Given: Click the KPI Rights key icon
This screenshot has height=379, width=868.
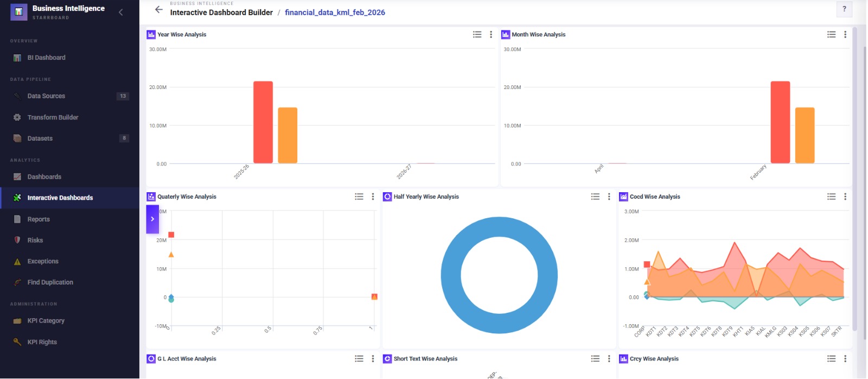Looking at the screenshot, I should click(x=17, y=342).
